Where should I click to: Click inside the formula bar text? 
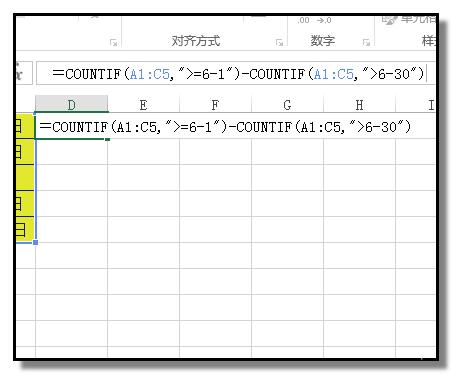pos(238,74)
